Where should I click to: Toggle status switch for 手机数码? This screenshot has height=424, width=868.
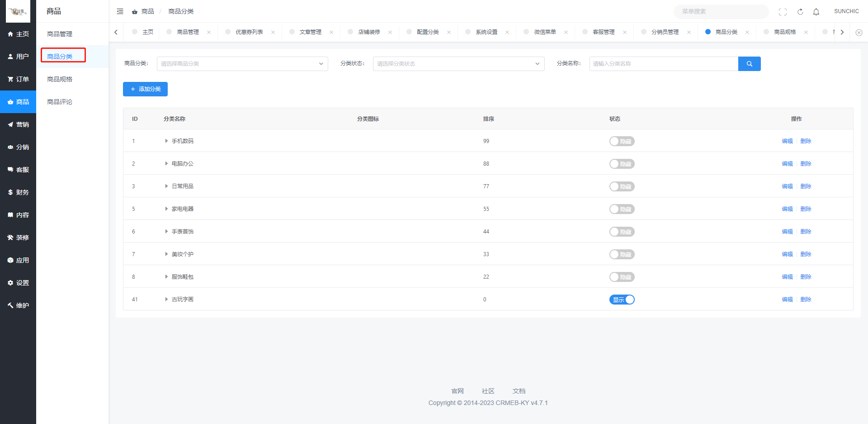[x=622, y=141]
